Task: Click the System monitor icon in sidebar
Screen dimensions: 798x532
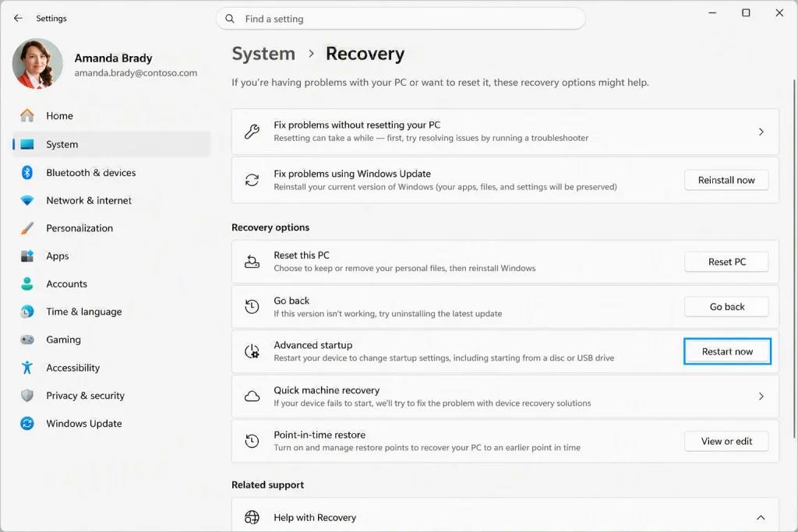Action: coord(27,144)
